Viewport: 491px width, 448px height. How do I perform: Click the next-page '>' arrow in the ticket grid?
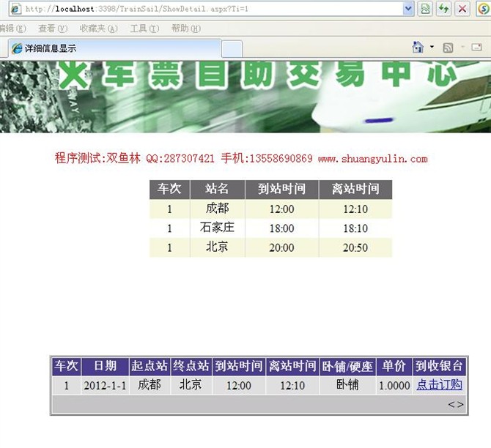click(x=460, y=404)
